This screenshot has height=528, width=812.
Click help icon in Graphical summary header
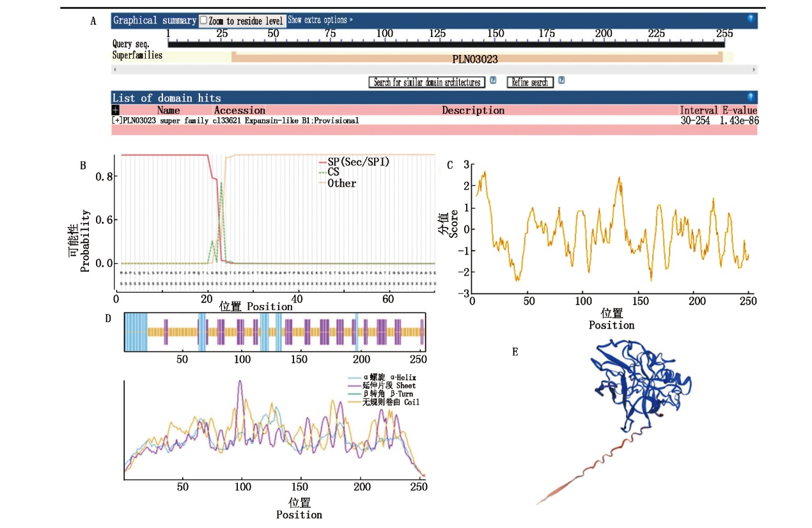click(751, 19)
